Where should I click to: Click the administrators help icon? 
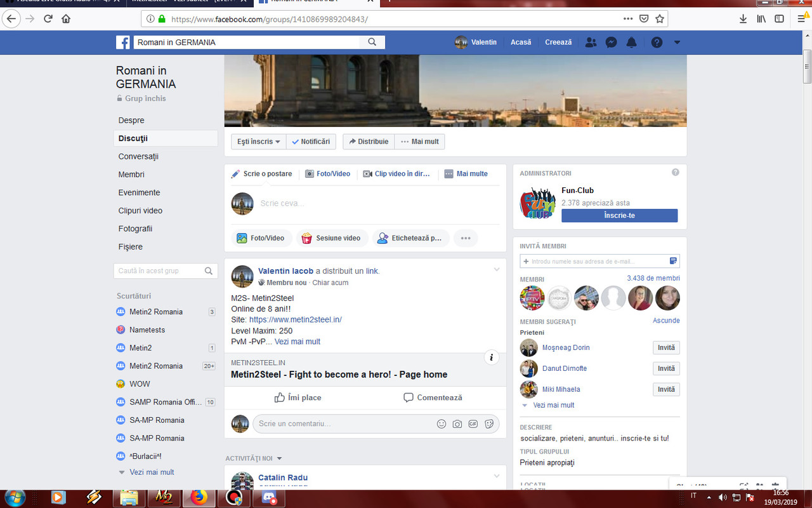tap(676, 172)
